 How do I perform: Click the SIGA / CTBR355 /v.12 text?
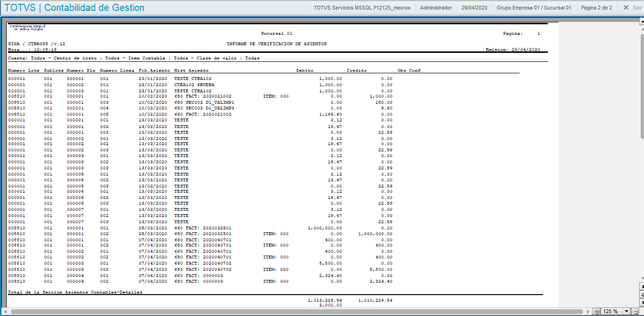(37, 44)
